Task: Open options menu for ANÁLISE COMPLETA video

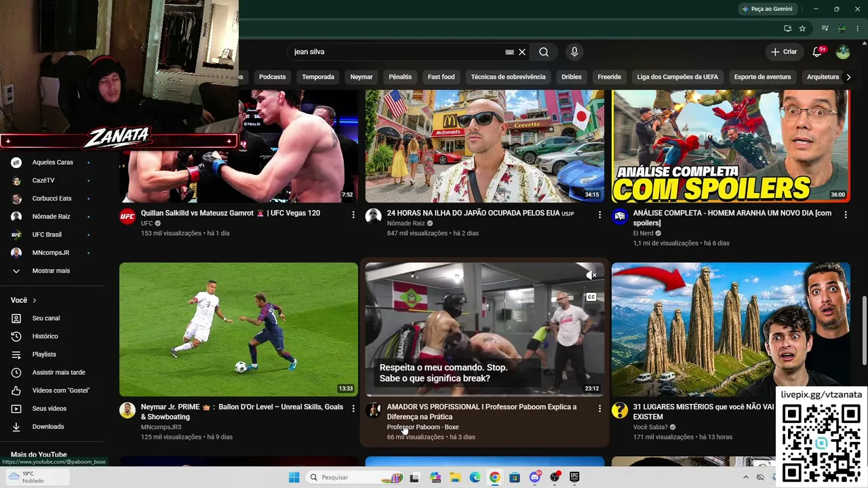Action: tap(846, 214)
